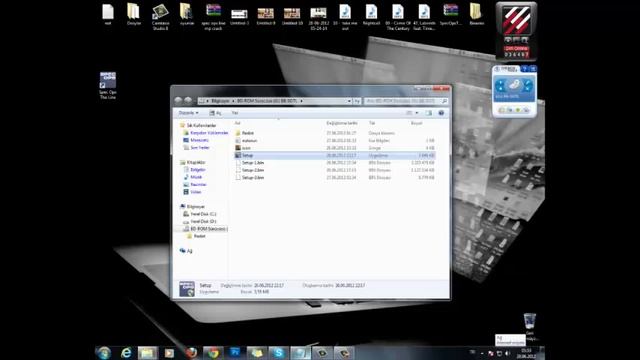Click the Explorer back navigation arrow

[178, 100]
